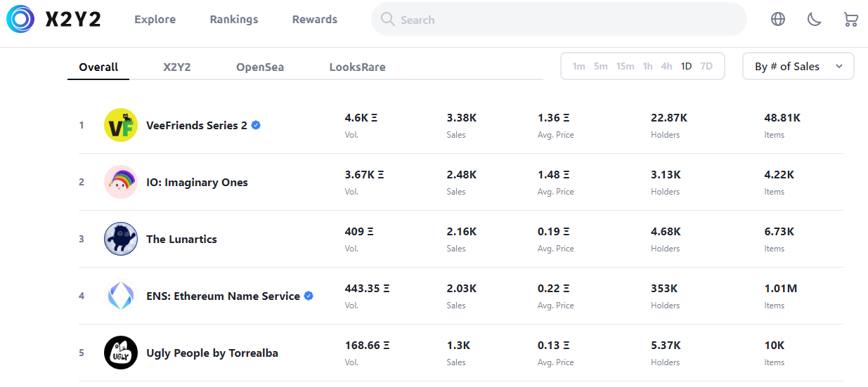
Task: Open the language globe icon
Action: tap(777, 20)
